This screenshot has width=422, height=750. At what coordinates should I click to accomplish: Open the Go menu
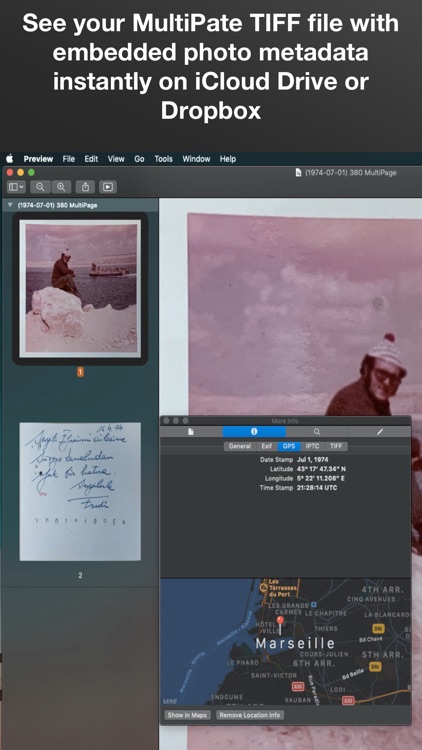coord(139,159)
